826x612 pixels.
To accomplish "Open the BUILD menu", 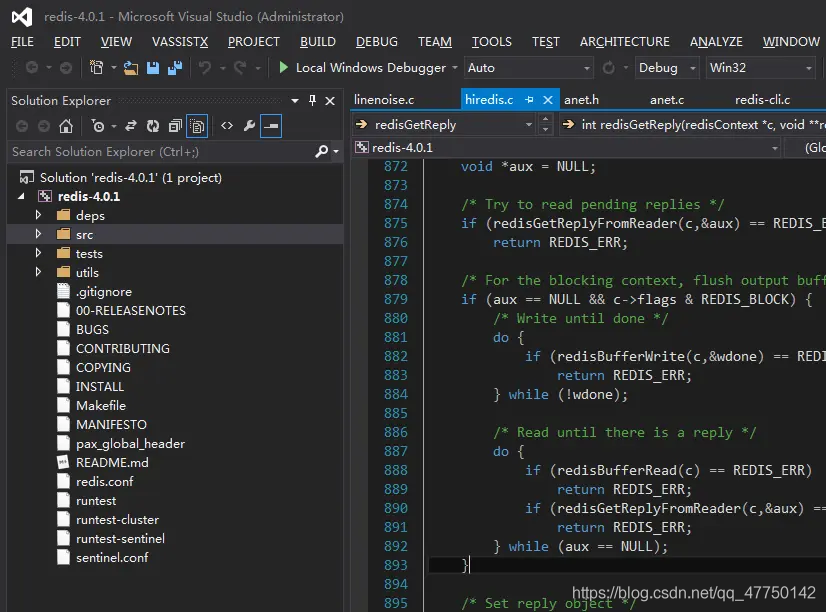I will [317, 42].
